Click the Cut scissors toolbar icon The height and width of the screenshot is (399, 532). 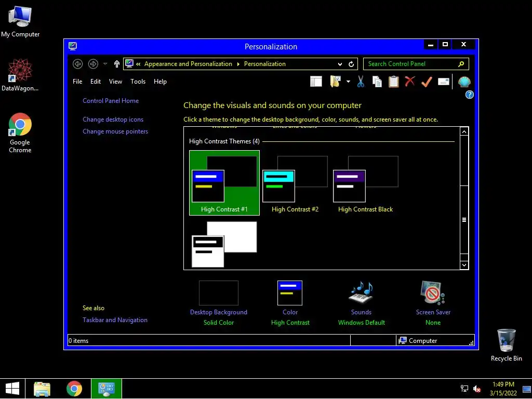click(361, 82)
